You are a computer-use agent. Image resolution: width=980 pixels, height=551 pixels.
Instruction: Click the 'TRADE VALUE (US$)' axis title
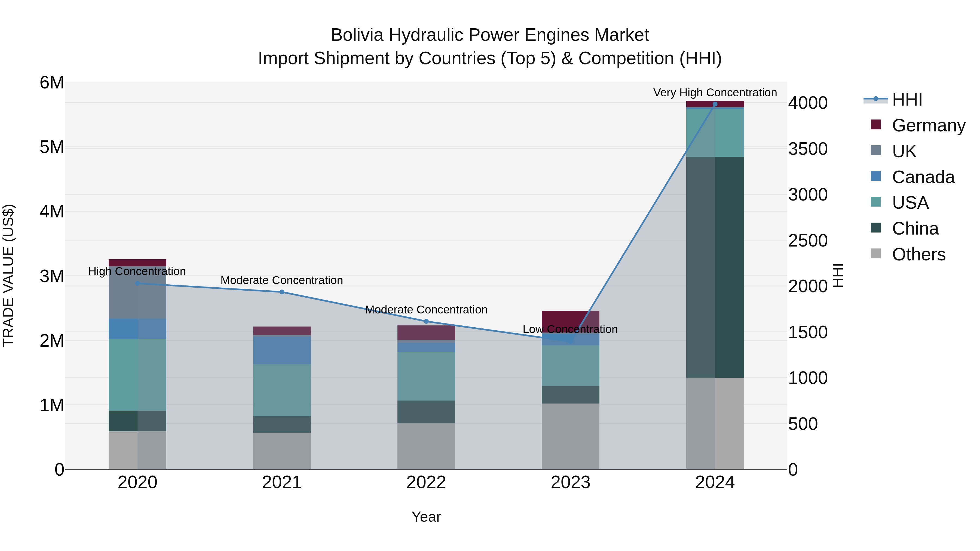coord(8,275)
